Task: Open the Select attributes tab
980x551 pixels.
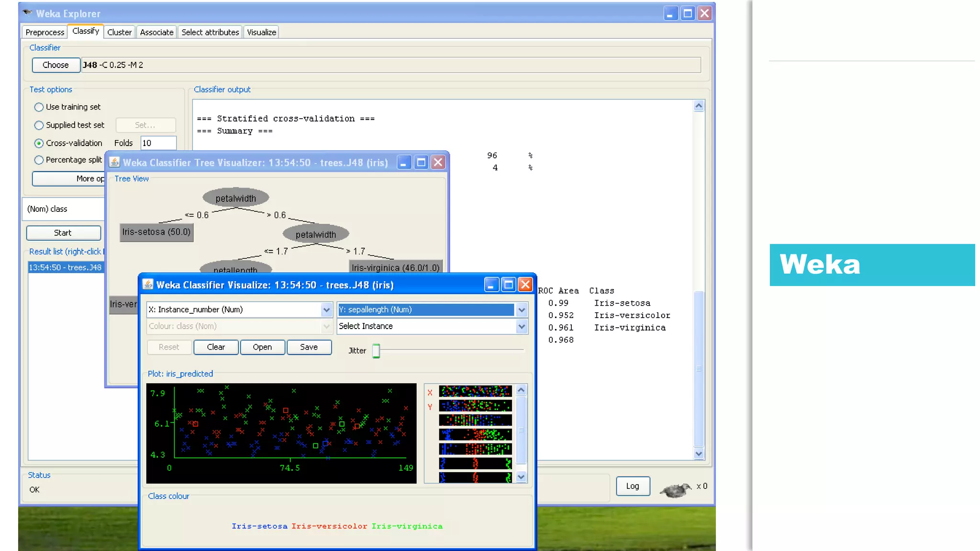Action: (210, 32)
